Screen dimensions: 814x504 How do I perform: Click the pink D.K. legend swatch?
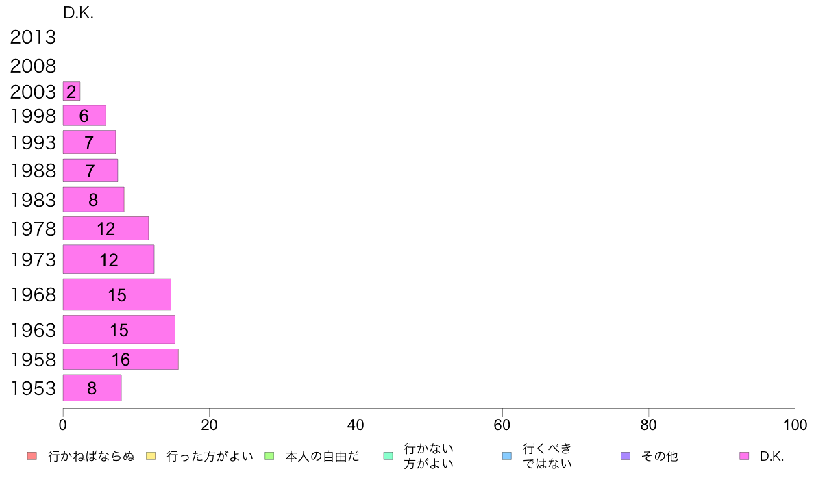(744, 456)
